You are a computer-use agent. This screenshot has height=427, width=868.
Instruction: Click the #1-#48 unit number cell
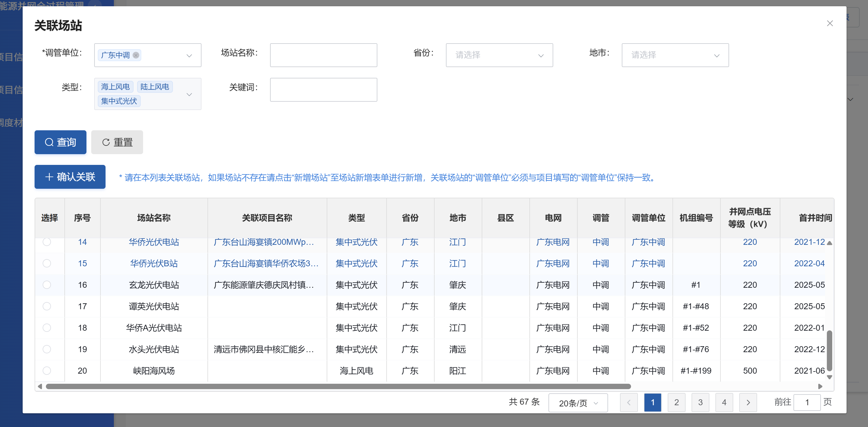pos(696,306)
